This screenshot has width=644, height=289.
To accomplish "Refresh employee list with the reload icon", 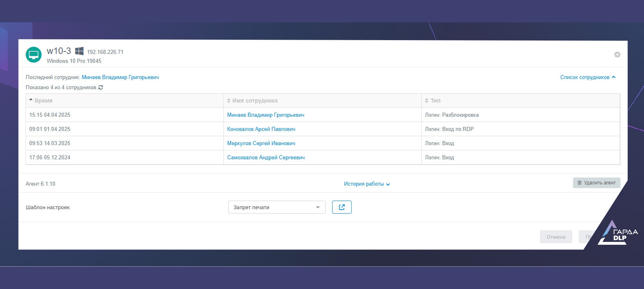I will tap(101, 87).
